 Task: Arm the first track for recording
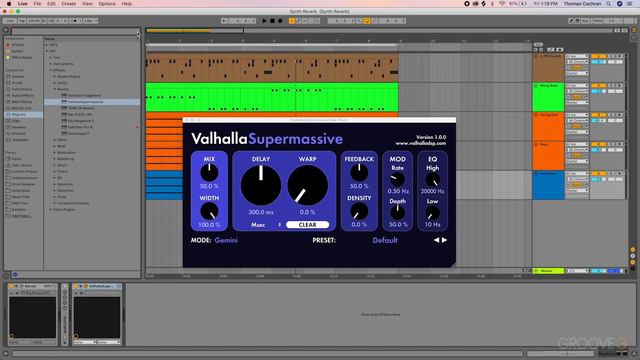619,56
